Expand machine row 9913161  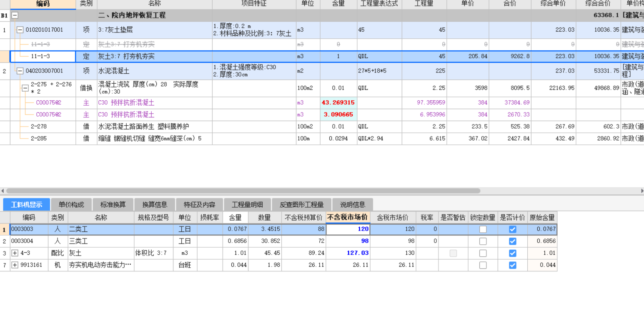15,265
